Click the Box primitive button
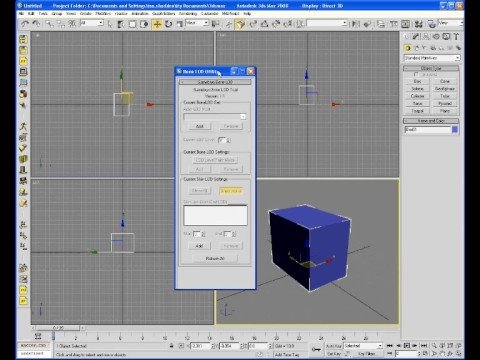Image resolution: width=480 pixels, height=360 pixels. [417, 81]
